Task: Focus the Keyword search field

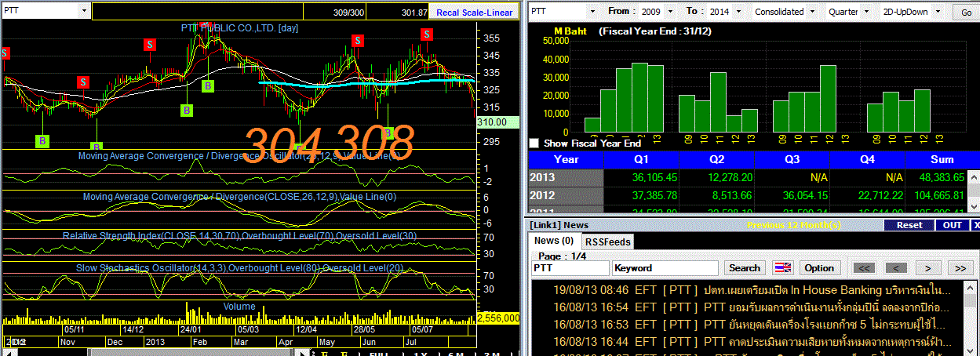Action: (665, 267)
